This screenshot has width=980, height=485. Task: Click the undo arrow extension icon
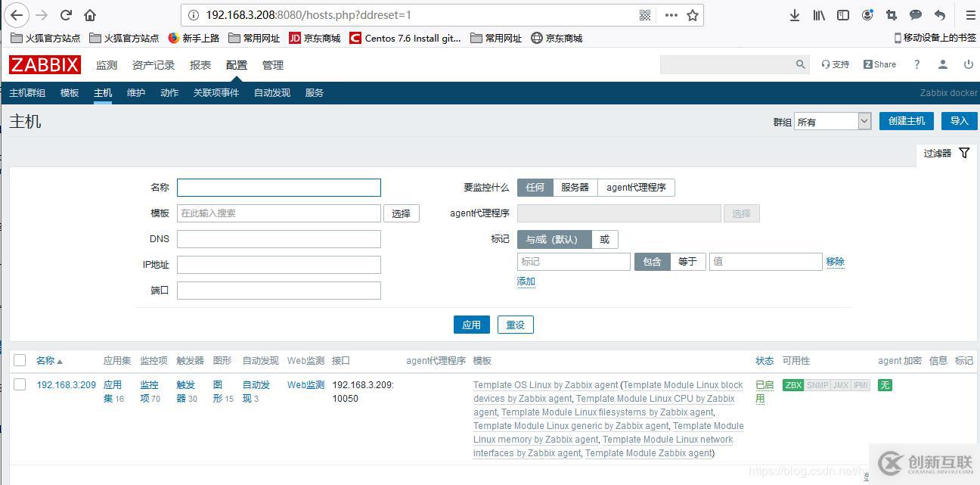click(940, 15)
